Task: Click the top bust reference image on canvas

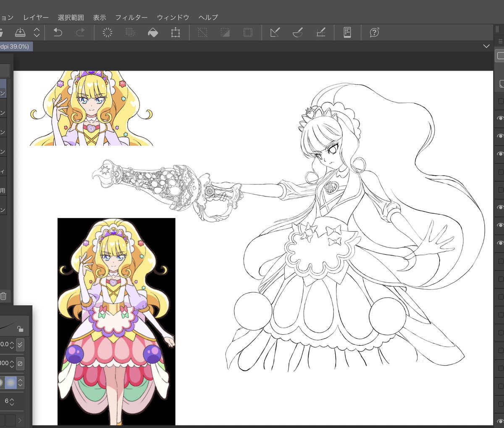Action: pos(91,108)
